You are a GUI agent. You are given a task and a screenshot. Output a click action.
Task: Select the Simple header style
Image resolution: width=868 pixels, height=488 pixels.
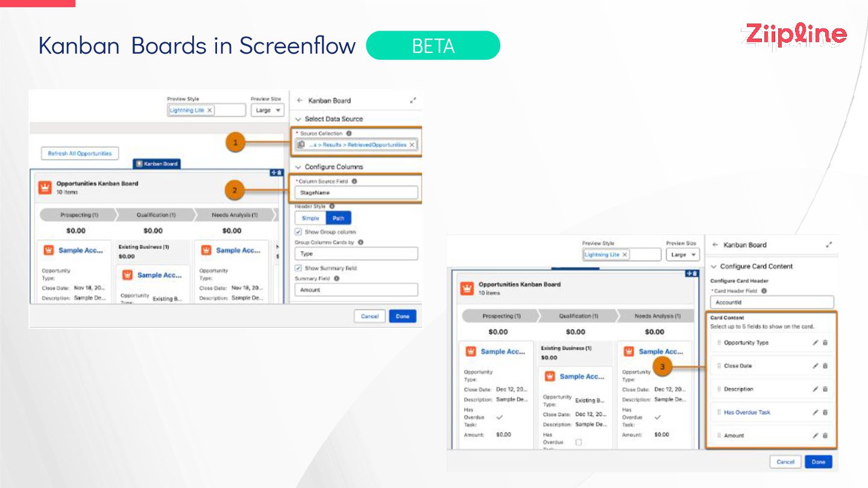click(x=310, y=218)
